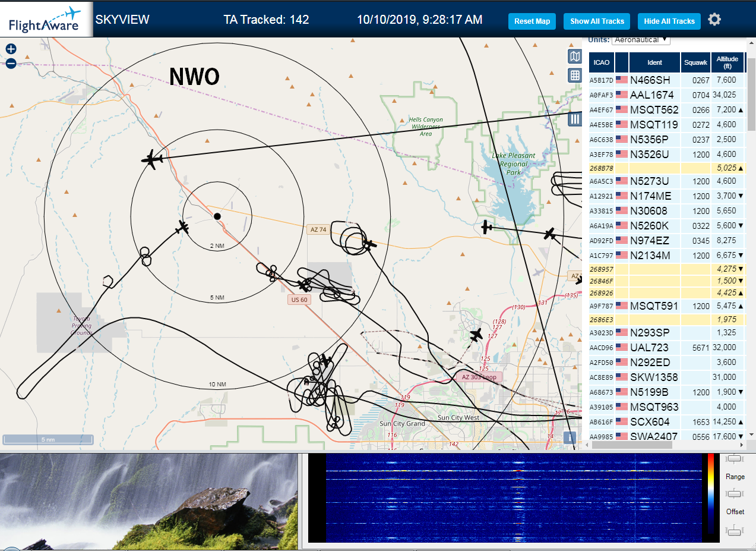Click the receiver site dot at the rings' center

coord(217,216)
